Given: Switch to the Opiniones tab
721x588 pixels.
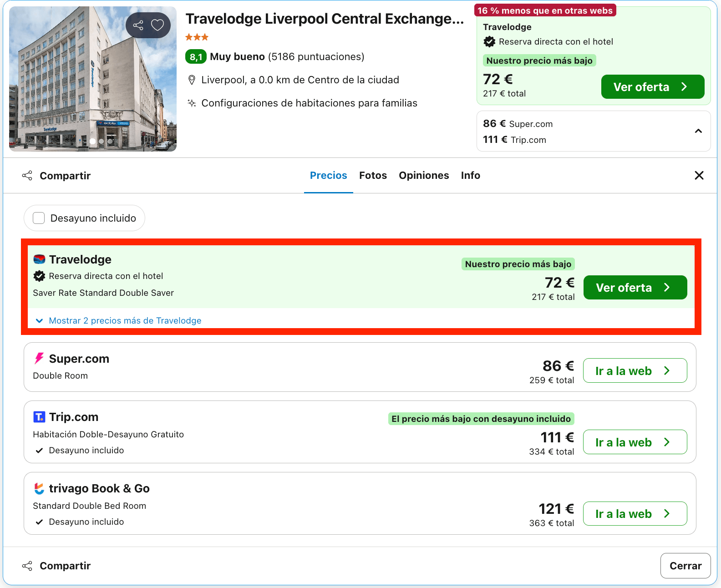Looking at the screenshot, I should (424, 175).
